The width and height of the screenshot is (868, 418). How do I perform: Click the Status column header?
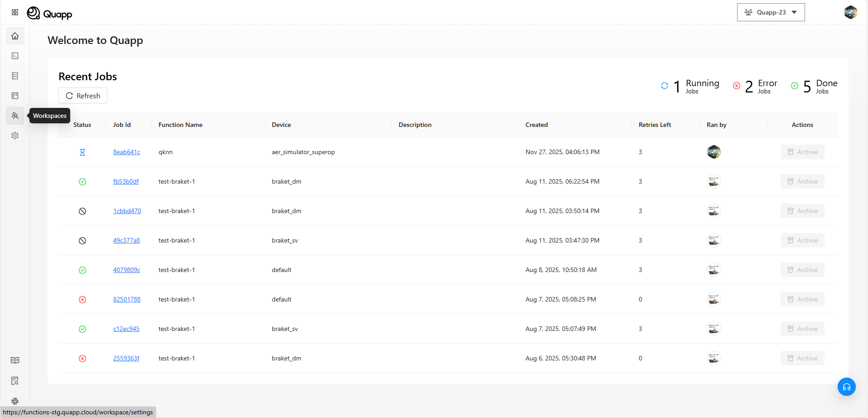82,125
